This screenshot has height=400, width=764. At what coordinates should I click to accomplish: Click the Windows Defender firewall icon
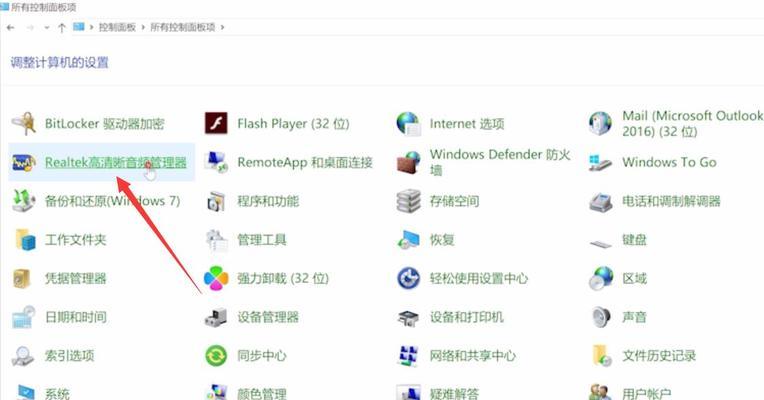[x=408, y=162]
